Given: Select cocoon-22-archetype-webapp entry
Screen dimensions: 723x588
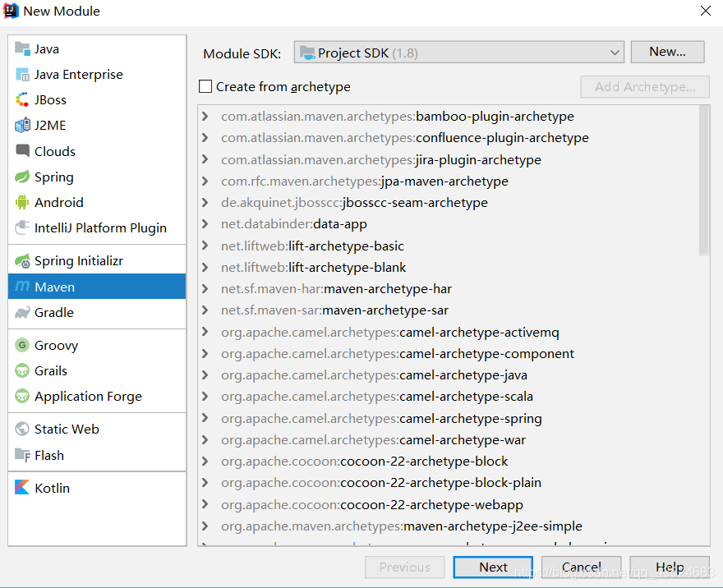Looking at the screenshot, I should [x=372, y=504].
